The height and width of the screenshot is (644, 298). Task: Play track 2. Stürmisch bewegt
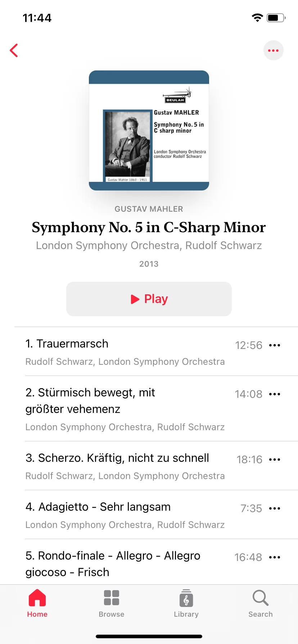(130, 409)
